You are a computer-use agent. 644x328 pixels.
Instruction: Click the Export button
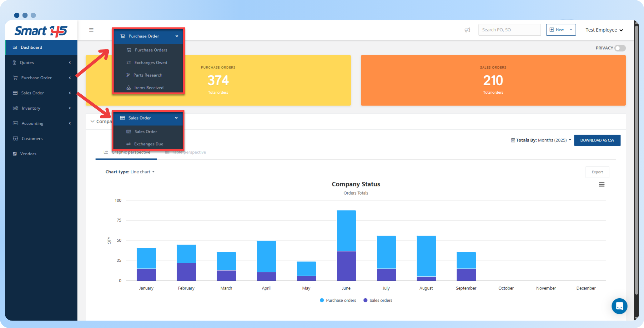click(x=597, y=172)
